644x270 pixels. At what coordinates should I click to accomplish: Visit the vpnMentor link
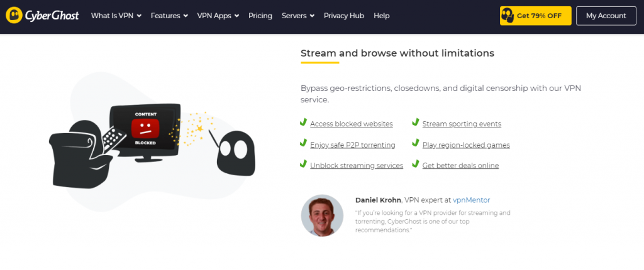(471, 200)
